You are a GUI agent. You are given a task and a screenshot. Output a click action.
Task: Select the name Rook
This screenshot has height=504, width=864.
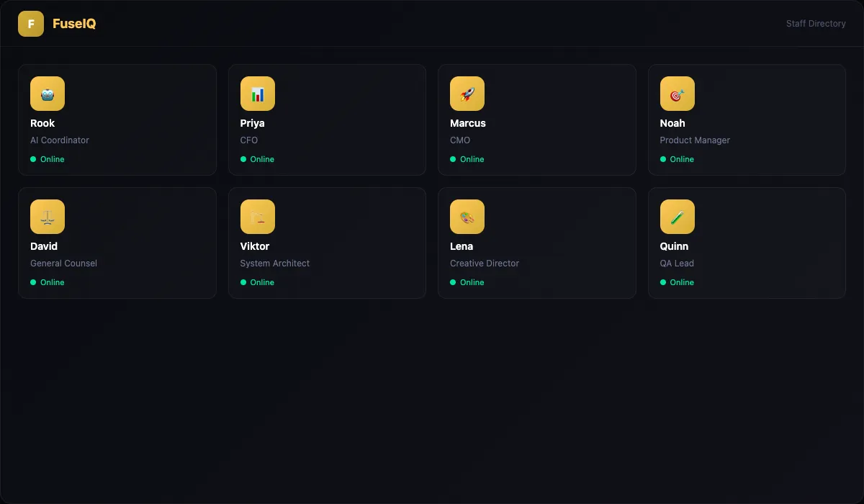[x=42, y=123]
